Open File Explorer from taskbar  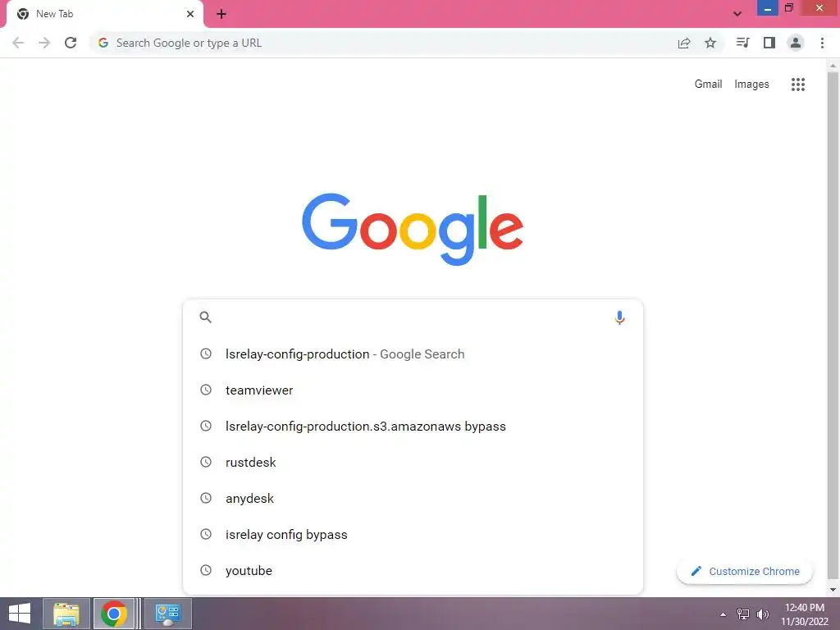(x=66, y=614)
